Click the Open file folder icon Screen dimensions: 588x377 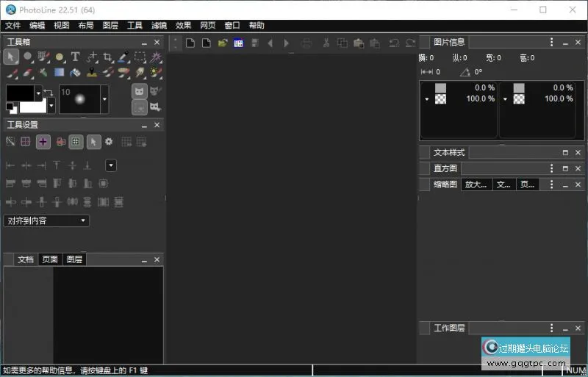point(222,43)
